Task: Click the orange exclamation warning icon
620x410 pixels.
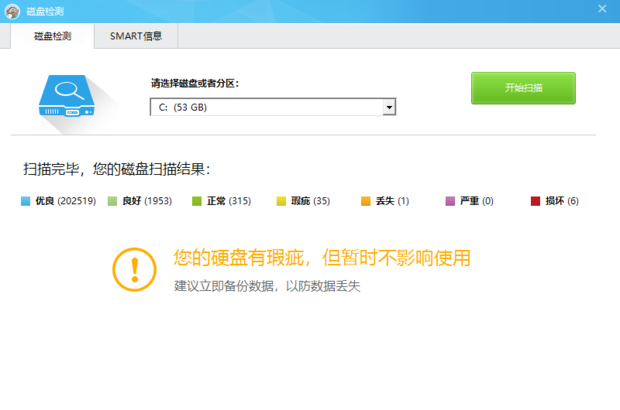Action: (134, 270)
